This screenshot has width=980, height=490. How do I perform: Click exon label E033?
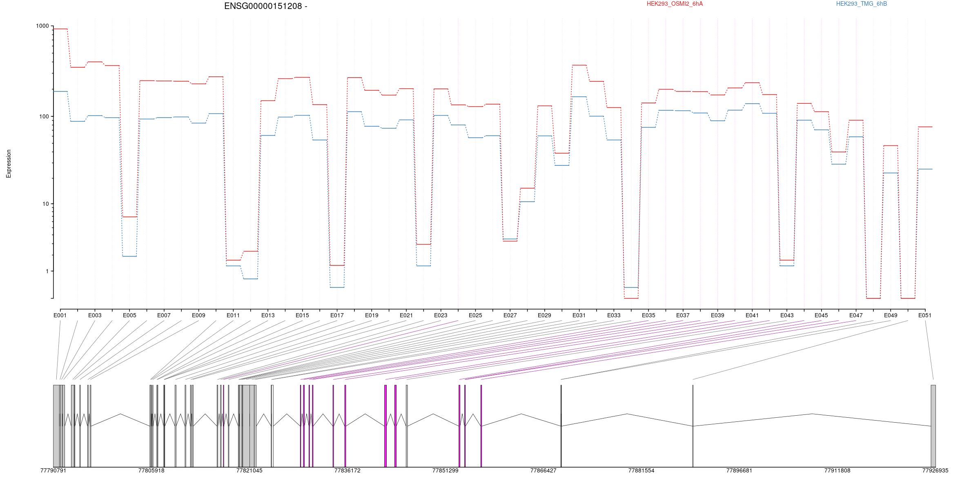614,315
